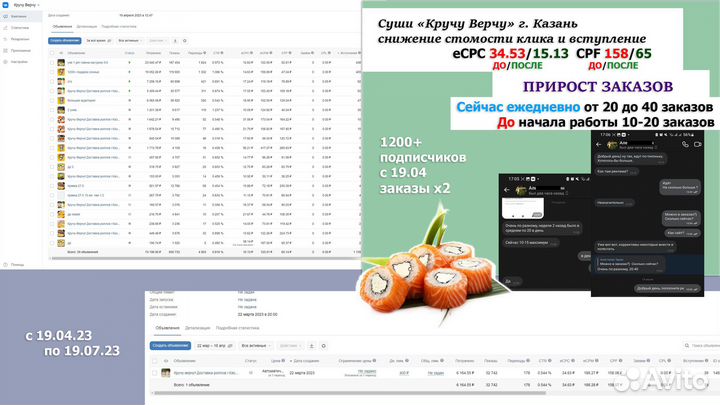
Task: Click info icon beside Цена in lower table
Action: (283, 361)
